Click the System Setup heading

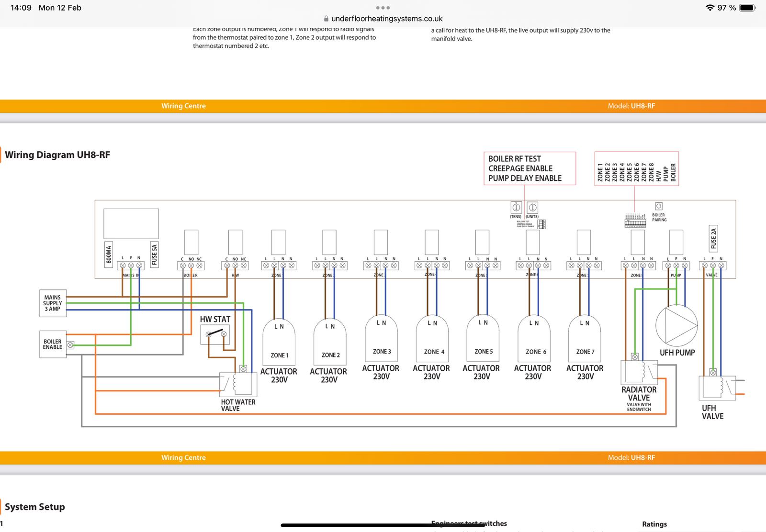(x=35, y=507)
